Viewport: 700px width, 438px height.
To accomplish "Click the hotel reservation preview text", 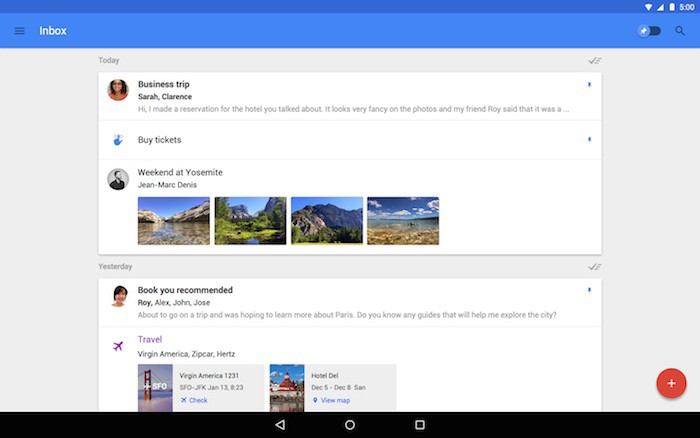I will 354,109.
